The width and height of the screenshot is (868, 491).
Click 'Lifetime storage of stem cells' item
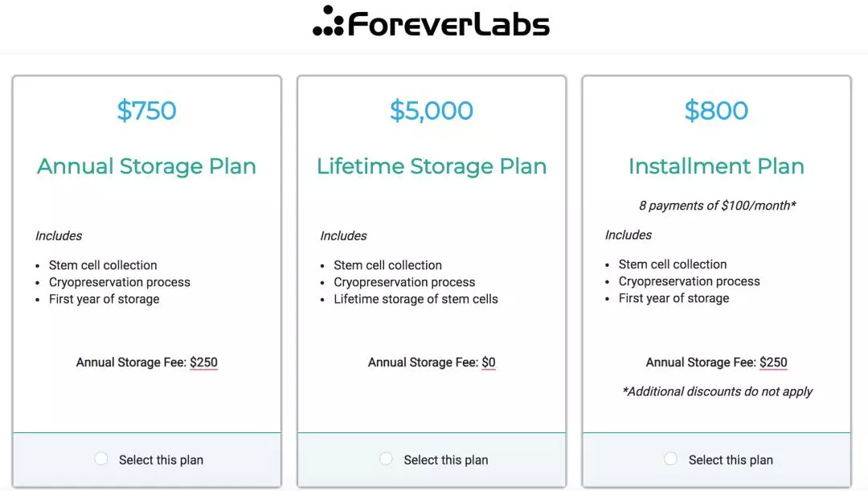coord(416,299)
